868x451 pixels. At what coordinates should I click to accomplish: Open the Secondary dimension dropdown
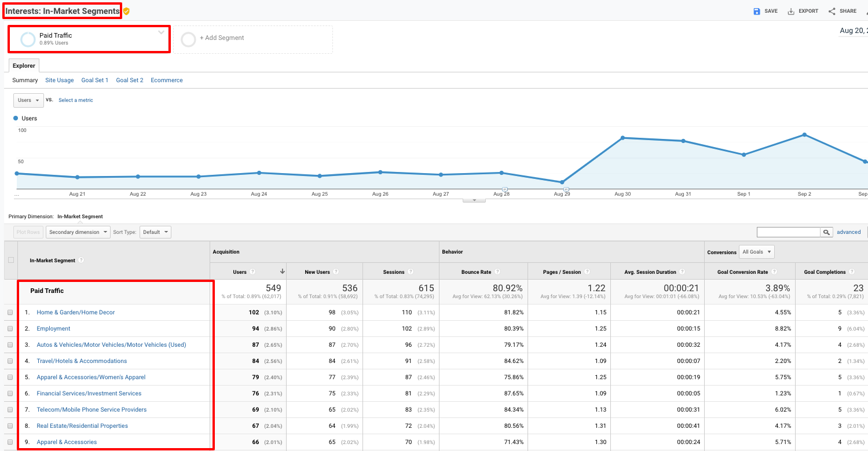pos(78,232)
